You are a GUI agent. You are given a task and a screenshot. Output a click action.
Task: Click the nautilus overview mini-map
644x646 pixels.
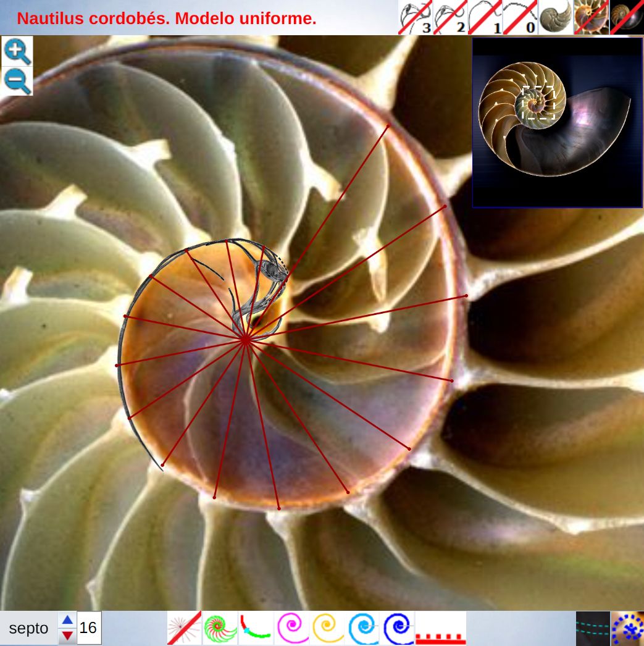pos(558,123)
